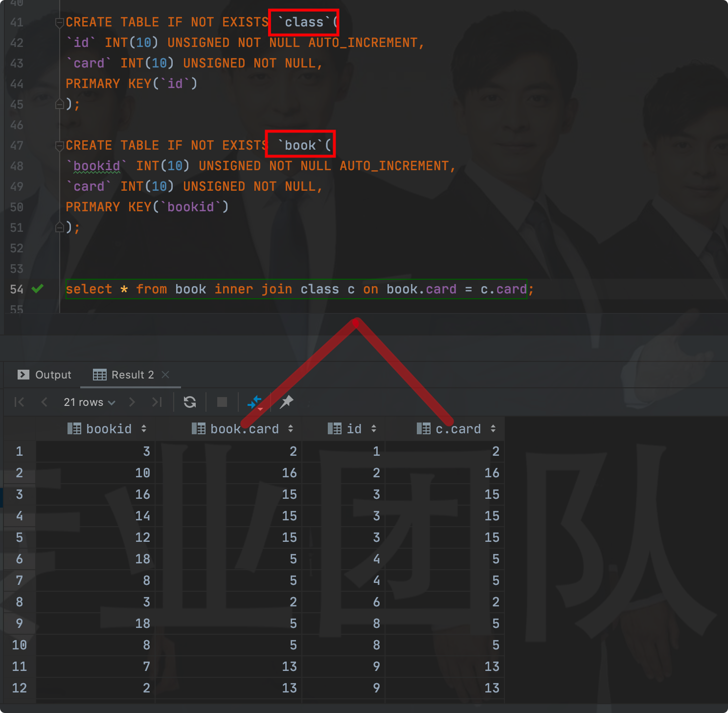The image size is (728, 713).
Task: Switch to the Output tab
Action: click(45, 375)
